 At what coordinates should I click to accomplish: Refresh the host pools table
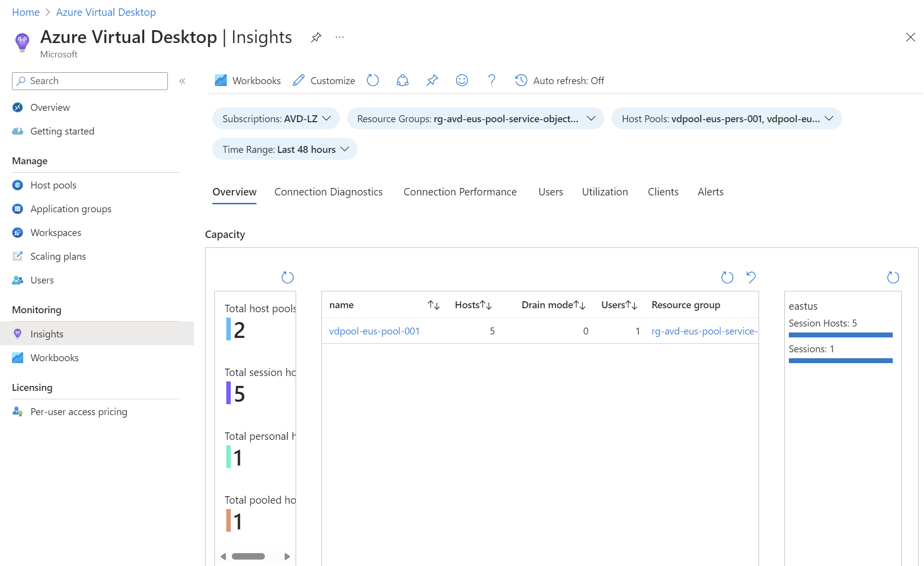pos(727,278)
